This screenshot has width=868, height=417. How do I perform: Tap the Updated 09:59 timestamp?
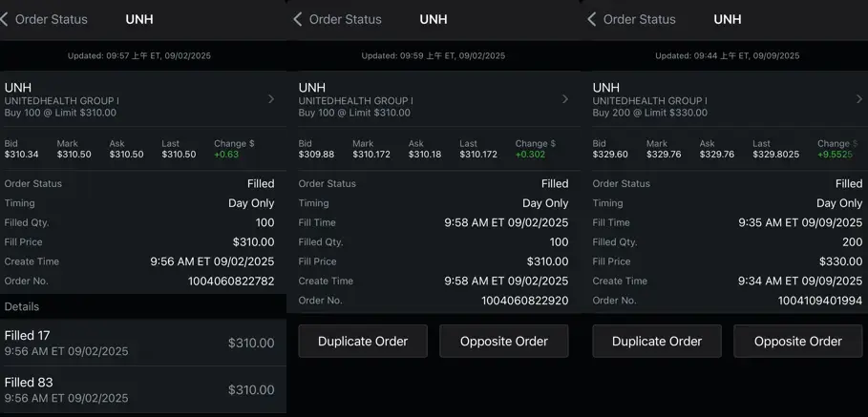[433, 56]
